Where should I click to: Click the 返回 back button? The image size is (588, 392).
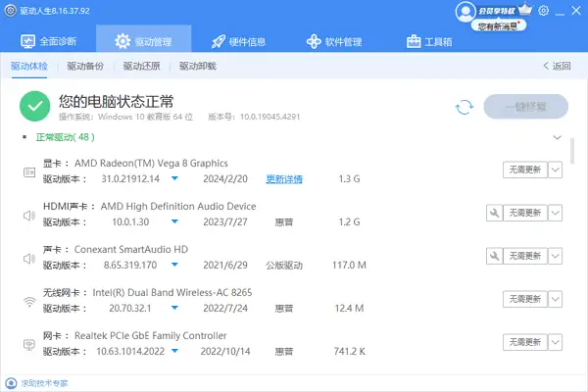(x=556, y=67)
